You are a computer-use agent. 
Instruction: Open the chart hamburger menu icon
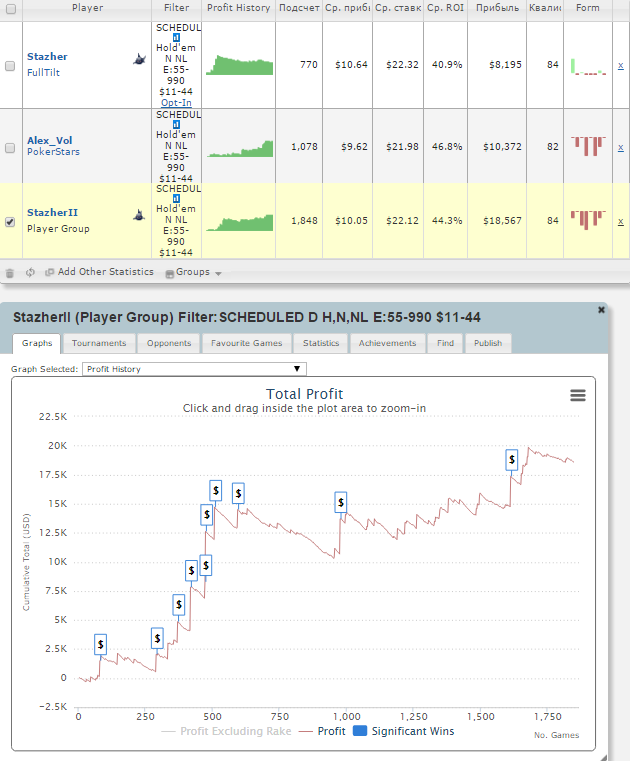578,395
